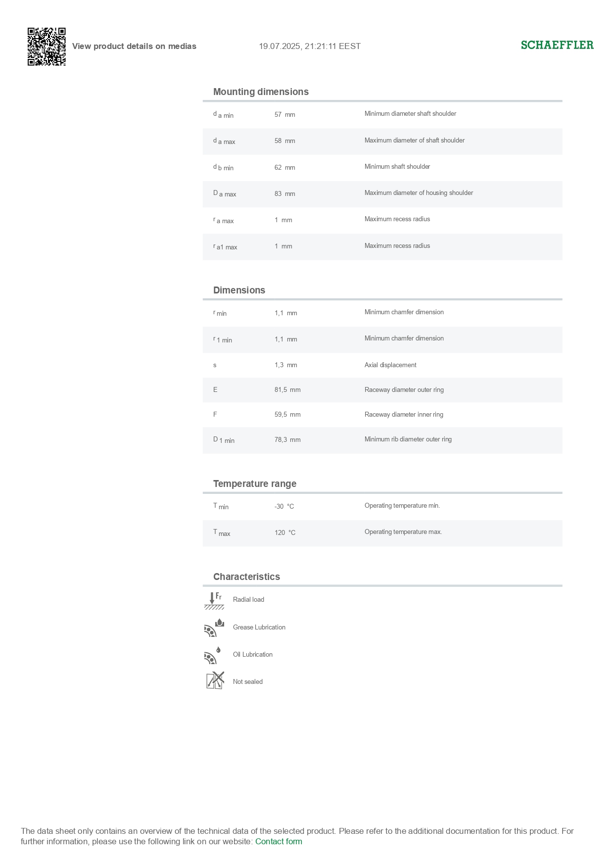Image resolution: width=614 pixels, height=868 pixels.
Task: Select the Characteristics heading
Action: 246,577
